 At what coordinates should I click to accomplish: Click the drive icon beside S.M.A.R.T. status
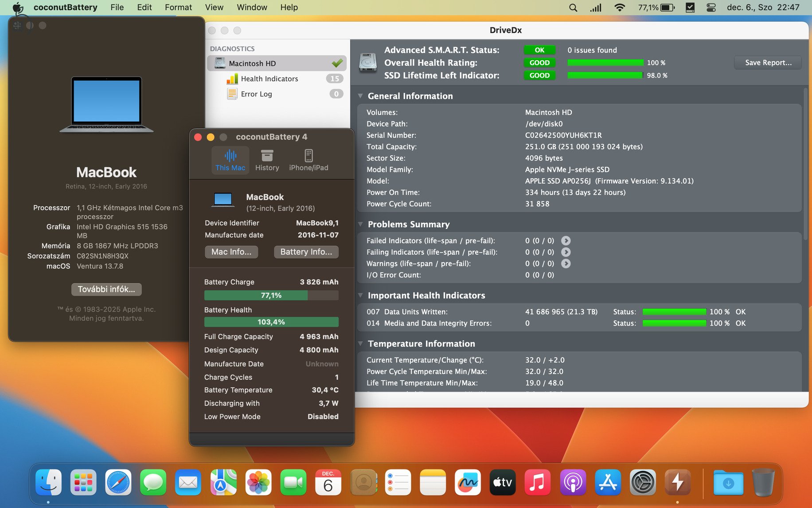coord(367,62)
